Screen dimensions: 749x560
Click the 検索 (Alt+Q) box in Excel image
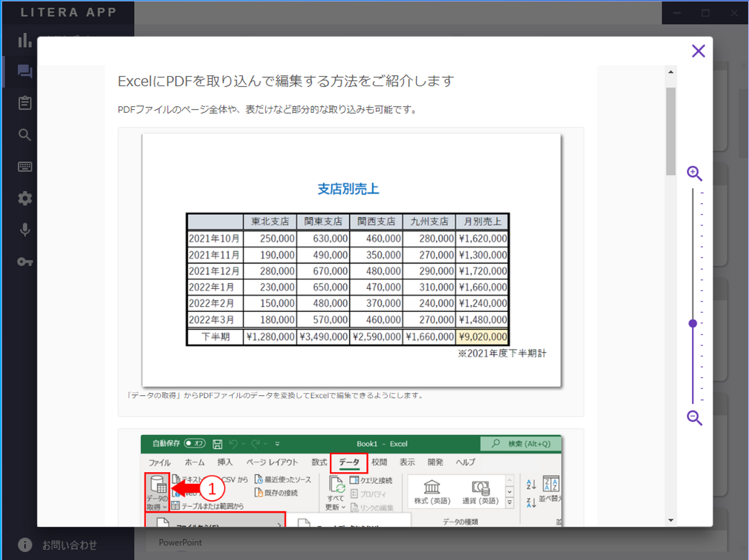pyautogui.click(x=521, y=444)
